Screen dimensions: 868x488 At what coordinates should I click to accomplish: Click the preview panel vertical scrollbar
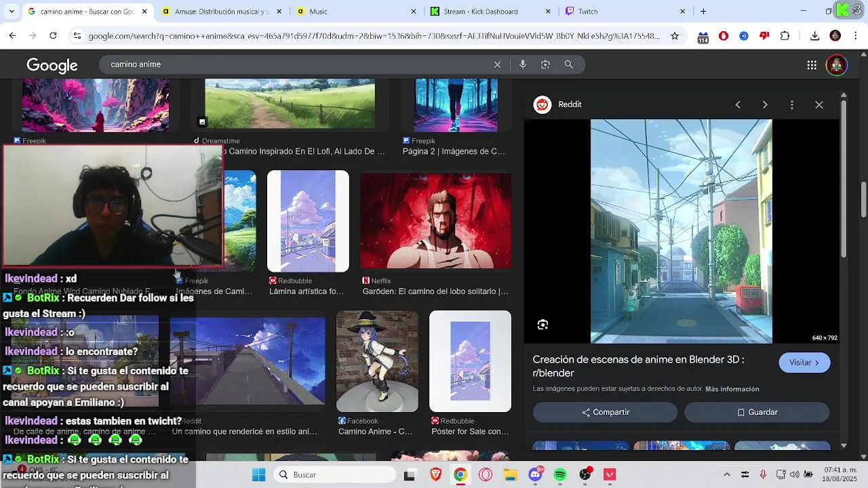click(x=844, y=179)
